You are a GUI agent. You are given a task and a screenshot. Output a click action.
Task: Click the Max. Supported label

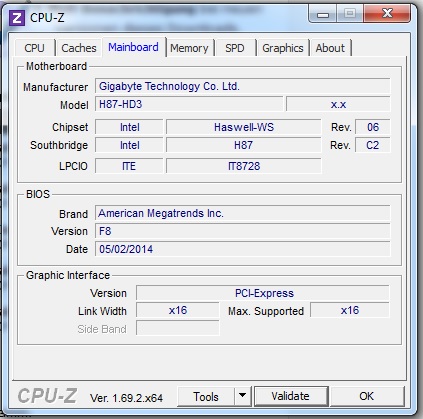(266, 311)
